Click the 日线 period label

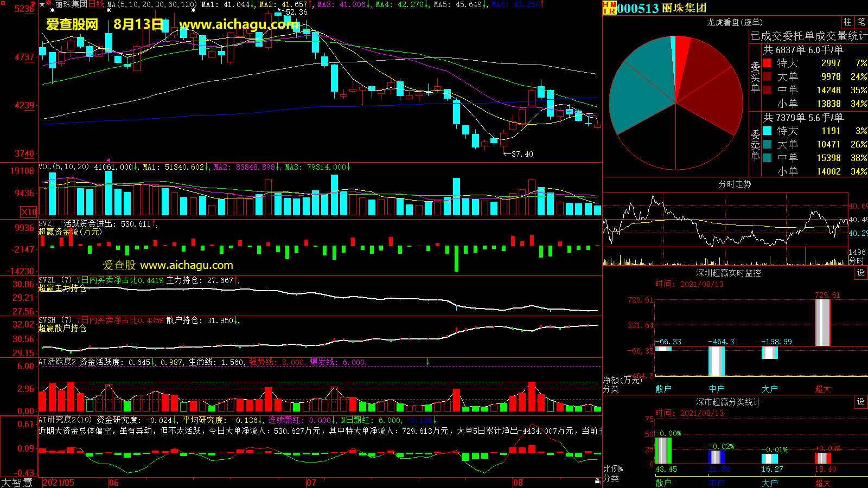(x=96, y=4)
